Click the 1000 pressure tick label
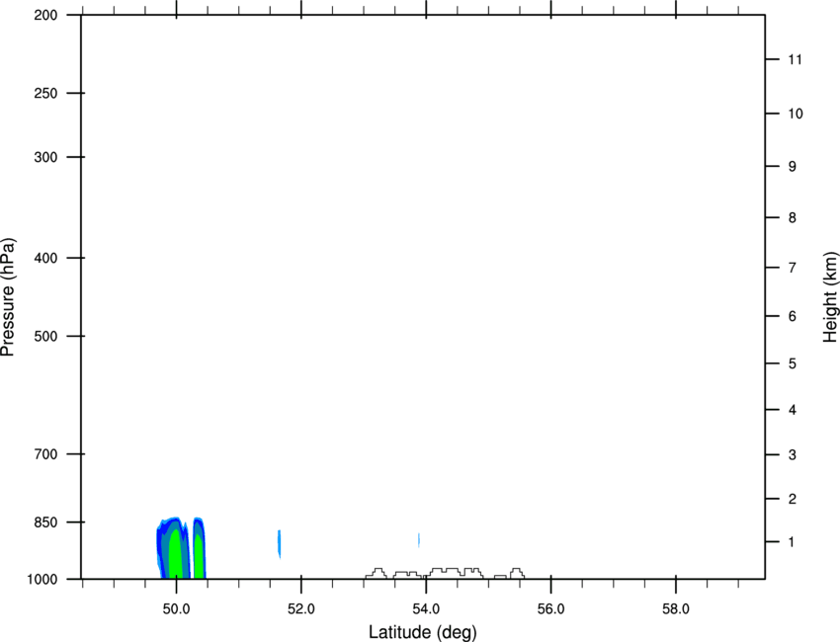The height and width of the screenshot is (642, 840). (42, 580)
